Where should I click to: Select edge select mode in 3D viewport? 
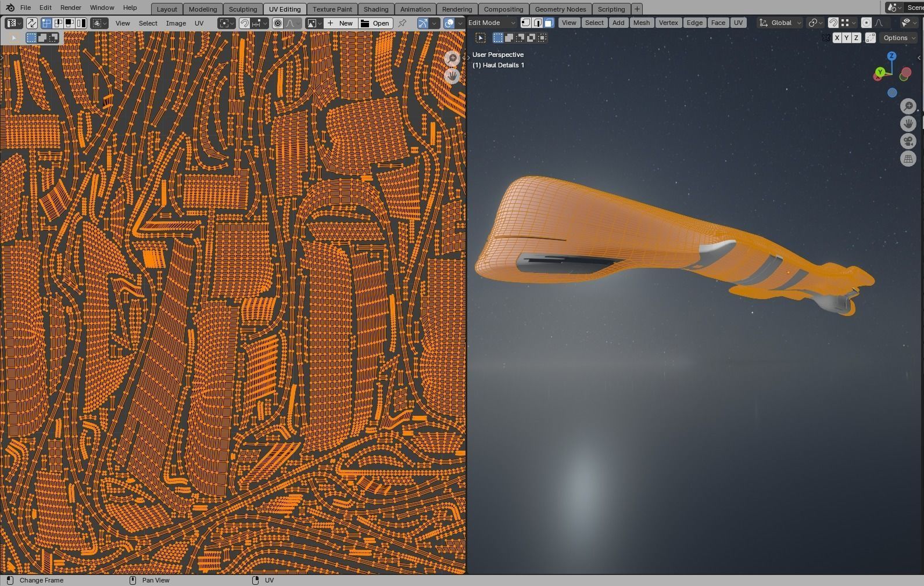point(538,23)
